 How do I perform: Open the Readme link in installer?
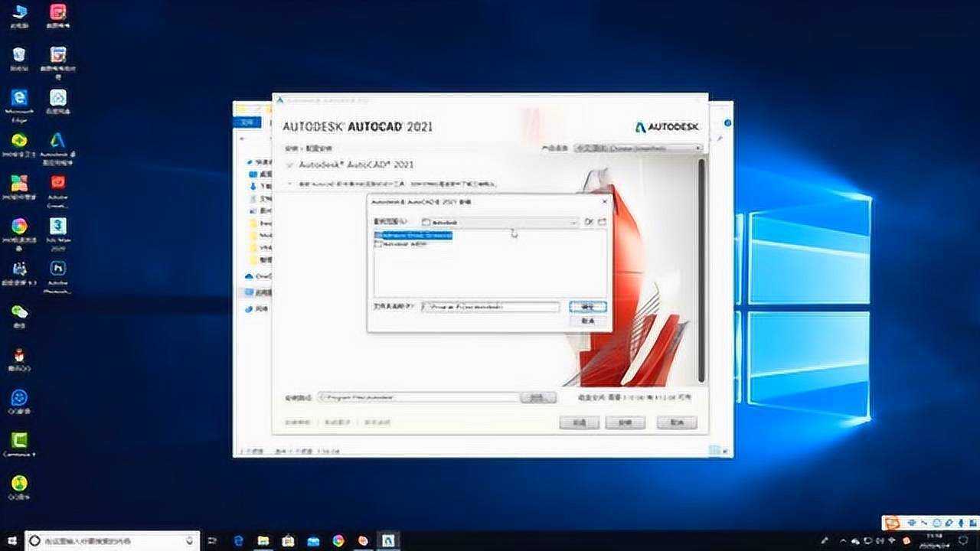tap(377, 422)
